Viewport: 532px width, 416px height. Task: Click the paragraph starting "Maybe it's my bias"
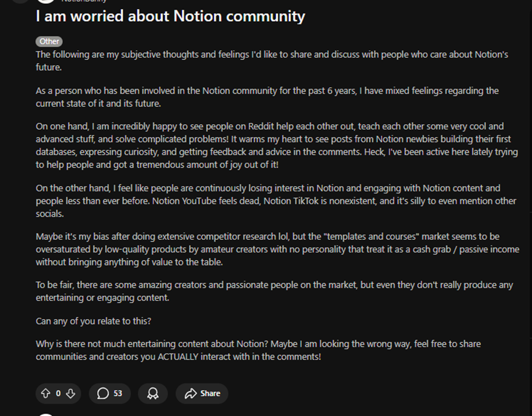coord(267,249)
